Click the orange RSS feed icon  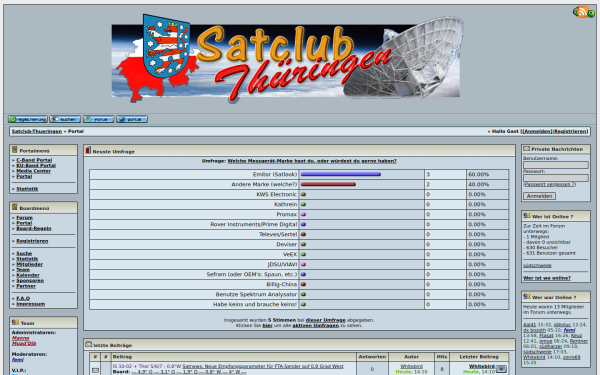click(583, 12)
